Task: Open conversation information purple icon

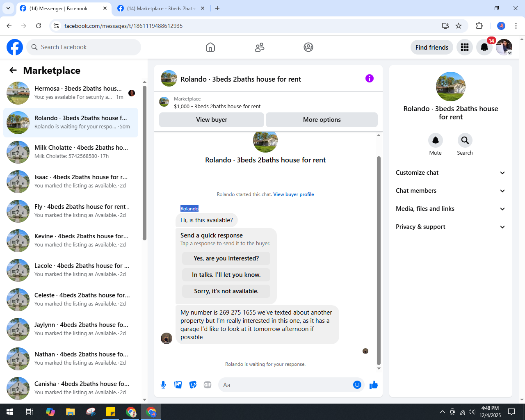Action: click(370, 78)
